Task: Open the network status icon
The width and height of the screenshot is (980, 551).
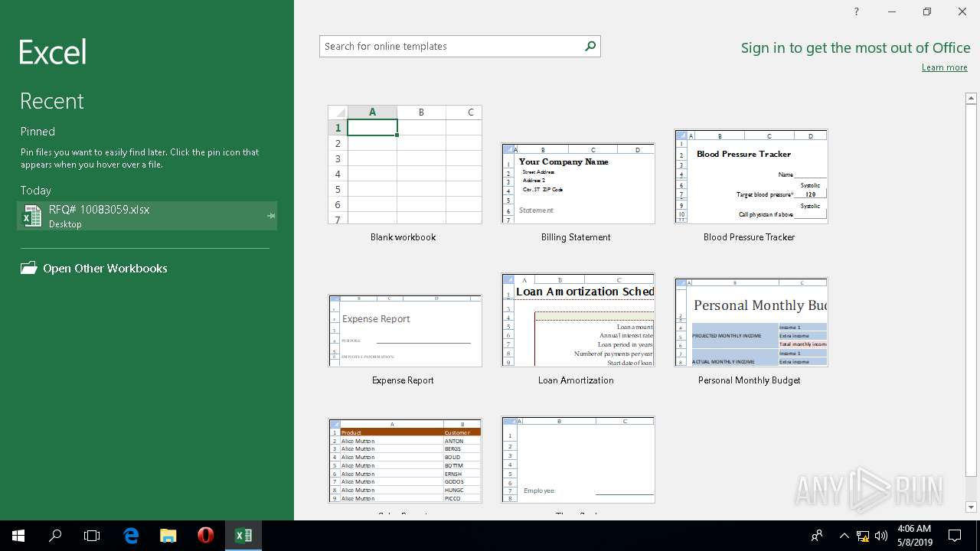Action: pos(863,536)
